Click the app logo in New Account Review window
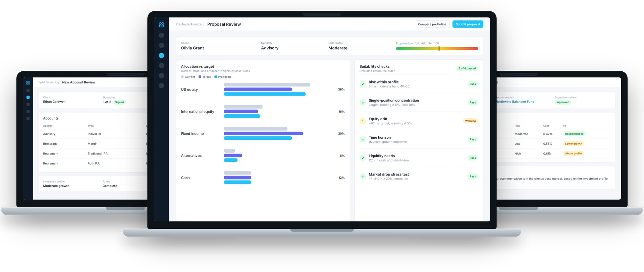This screenshot has width=644, height=272. 28,83
